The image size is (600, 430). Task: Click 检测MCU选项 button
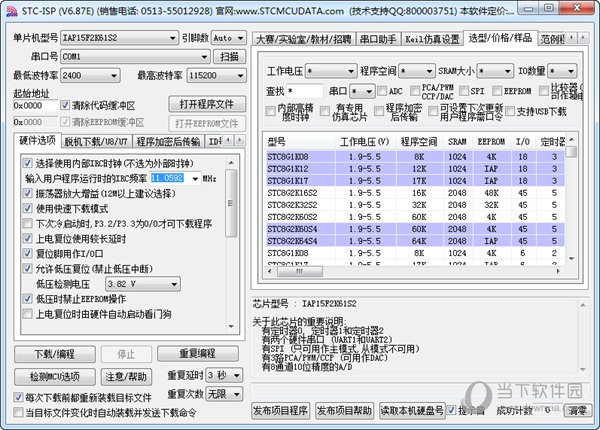[x=55, y=376]
